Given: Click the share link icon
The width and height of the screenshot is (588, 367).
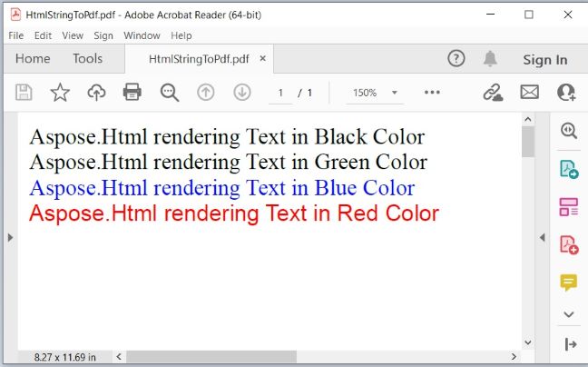Looking at the screenshot, I should click(x=493, y=92).
